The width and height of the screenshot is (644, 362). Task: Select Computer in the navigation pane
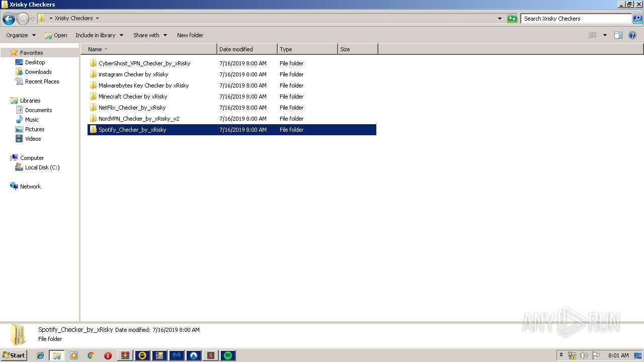pyautogui.click(x=32, y=158)
